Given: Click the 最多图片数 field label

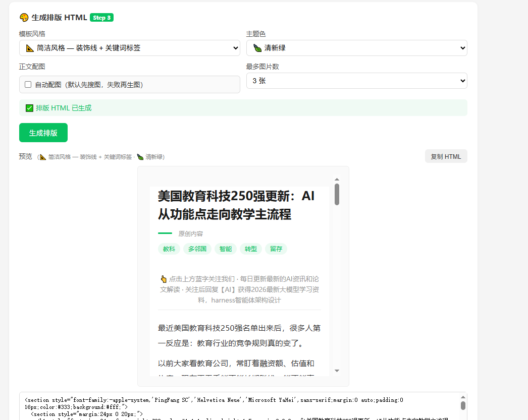Looking at the screenshot, I should (262, 67).
